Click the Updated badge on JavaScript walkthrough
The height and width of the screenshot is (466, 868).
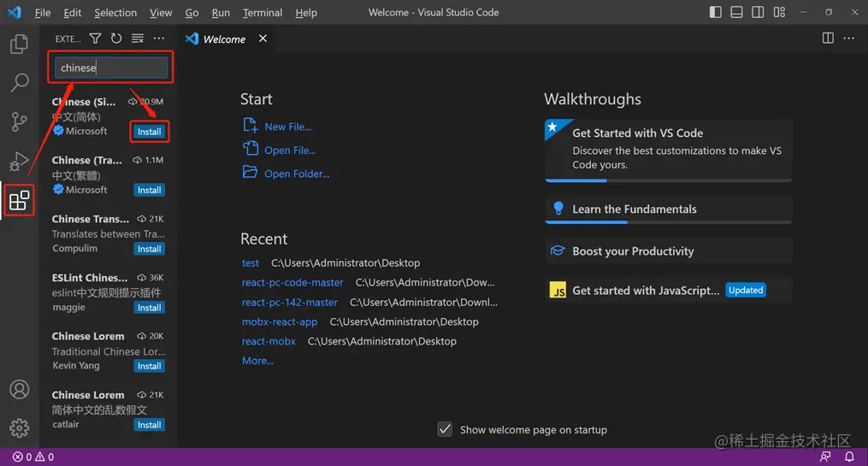click(746, 290)
